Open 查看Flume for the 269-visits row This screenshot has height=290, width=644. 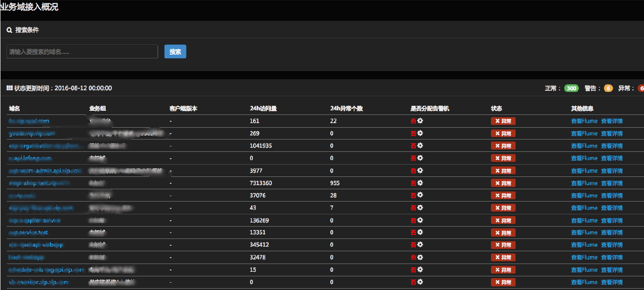pos(584,134)
